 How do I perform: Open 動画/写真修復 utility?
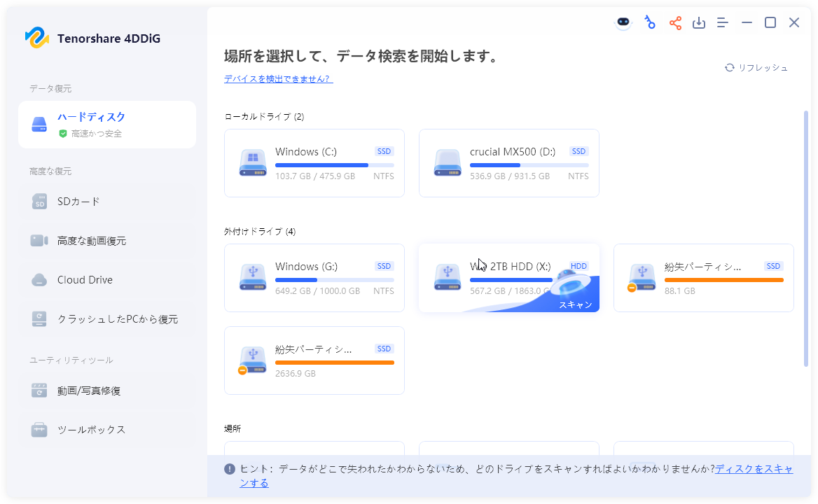(x=107, y=391)
